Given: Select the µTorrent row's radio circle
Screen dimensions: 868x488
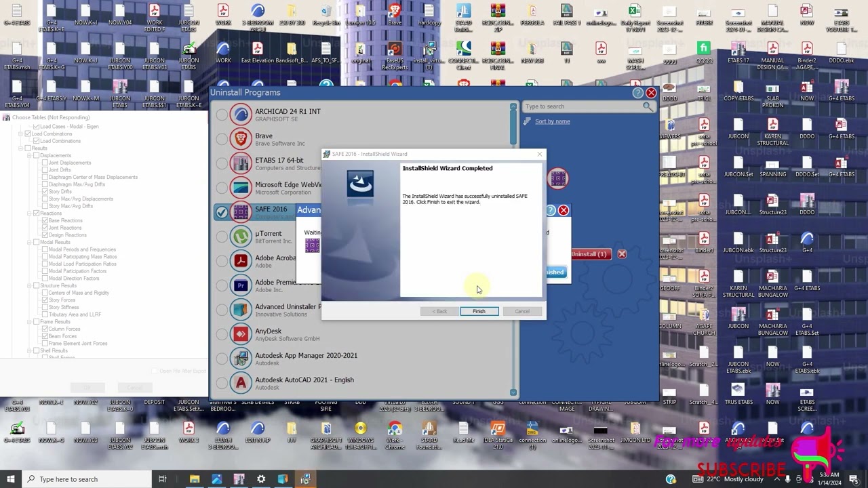Looking at the screenshot, I should click(x=222, y=237).
